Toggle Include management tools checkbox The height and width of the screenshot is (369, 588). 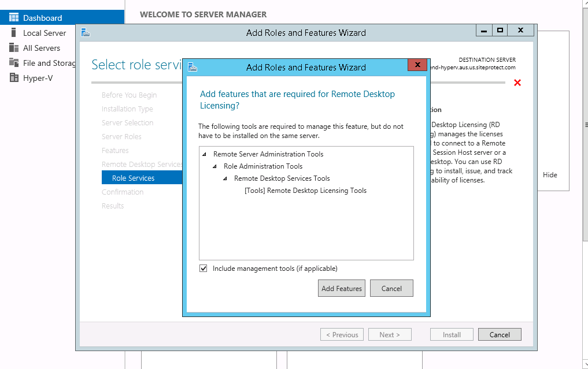click(204, 268)
